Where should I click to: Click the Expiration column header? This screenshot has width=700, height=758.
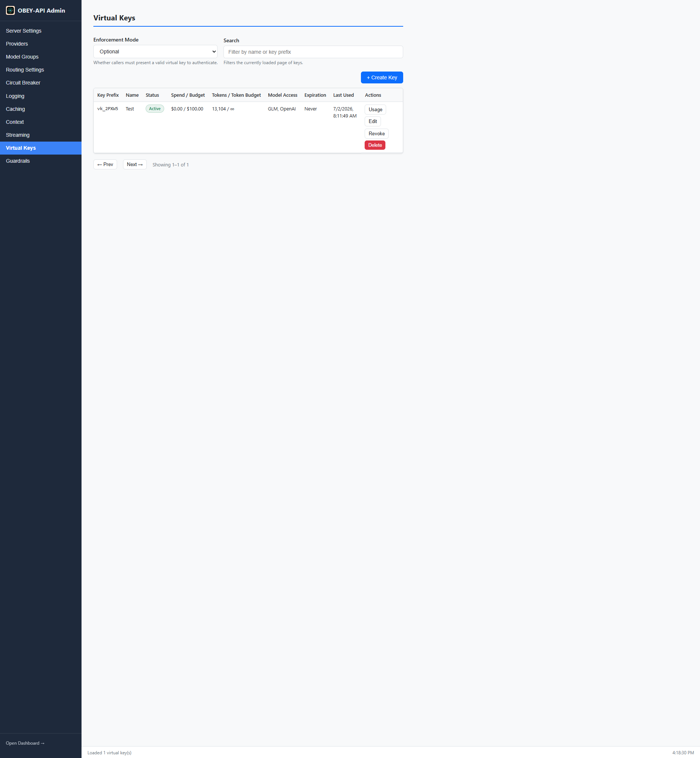pyautogui.click(x=315, y=95)
